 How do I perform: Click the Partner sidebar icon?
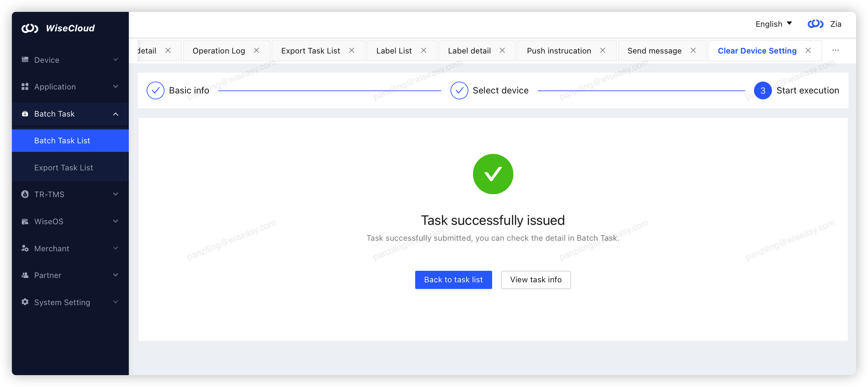pyautogui.click(x=25, y=275)
